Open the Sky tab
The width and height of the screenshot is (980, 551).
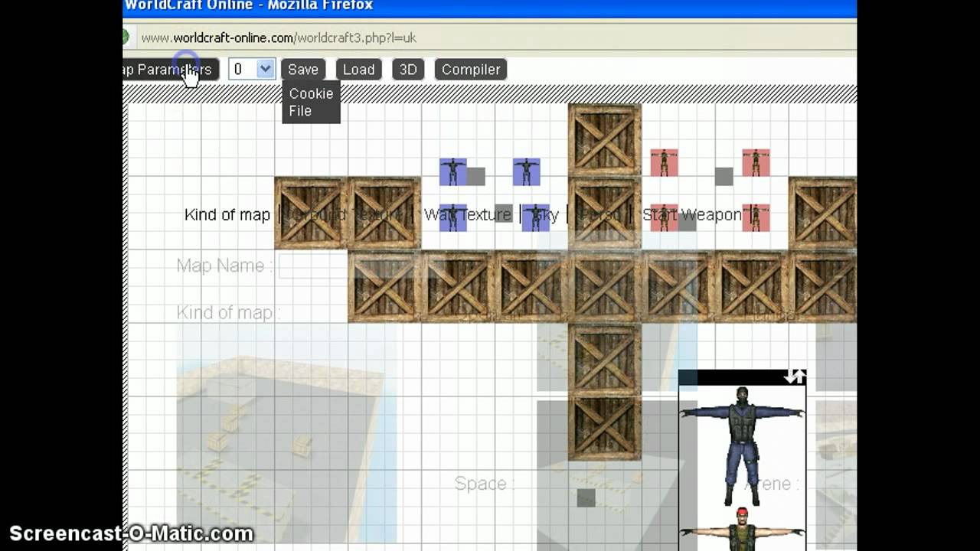click(x=544, y=215)
